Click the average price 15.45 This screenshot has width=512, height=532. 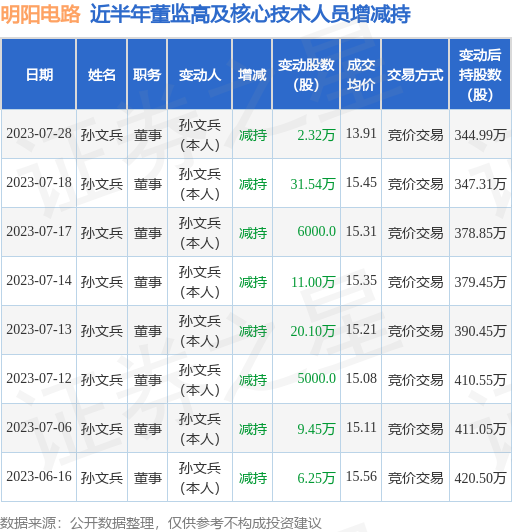361,183
